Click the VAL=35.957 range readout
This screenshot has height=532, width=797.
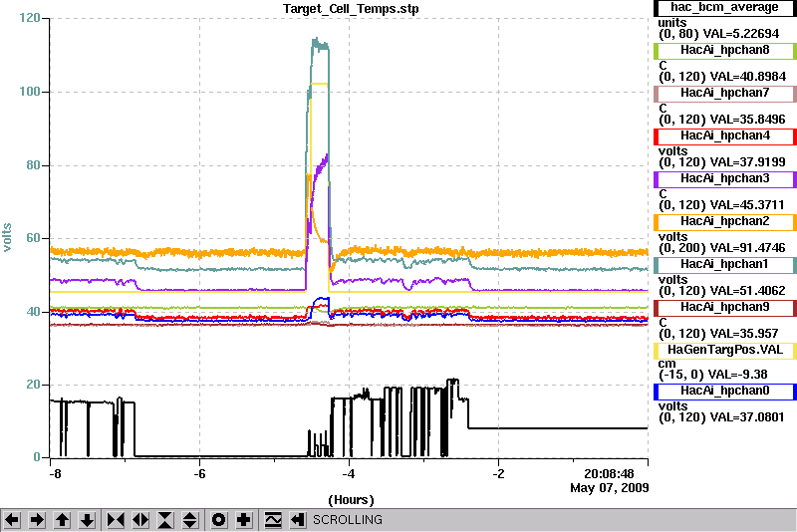tap(718, 334)
